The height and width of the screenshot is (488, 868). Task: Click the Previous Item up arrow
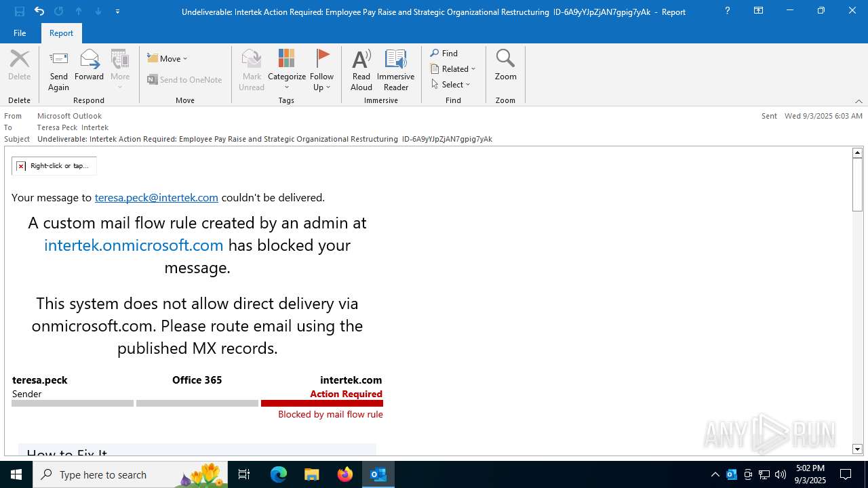click(79, 11)
